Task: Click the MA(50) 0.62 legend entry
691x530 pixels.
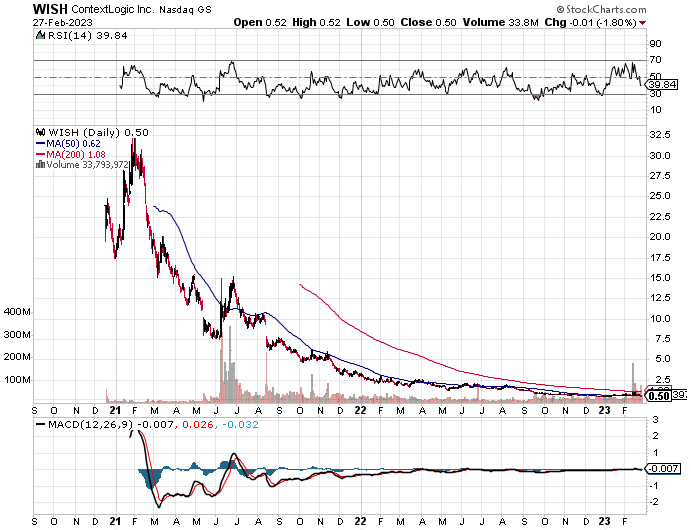Action: (73, 144)
